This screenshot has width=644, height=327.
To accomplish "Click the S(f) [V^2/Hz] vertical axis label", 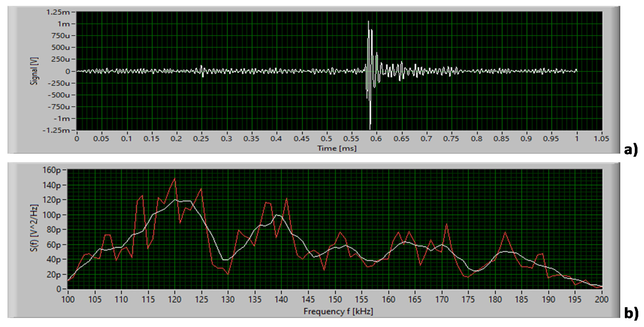I will click(34, 228).
